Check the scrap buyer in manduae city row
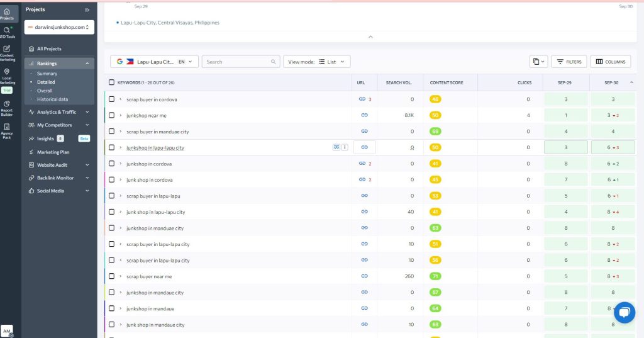 click(x=111, y=131)
